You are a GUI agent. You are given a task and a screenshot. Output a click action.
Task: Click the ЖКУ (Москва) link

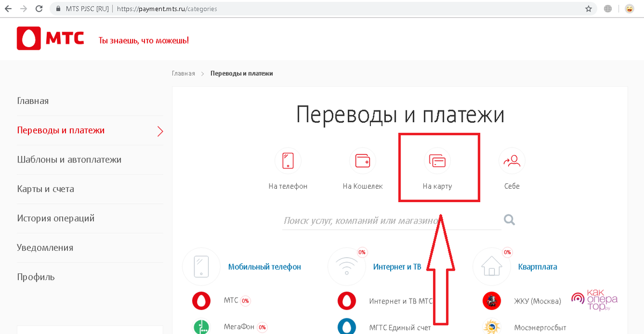pos(538,301)
